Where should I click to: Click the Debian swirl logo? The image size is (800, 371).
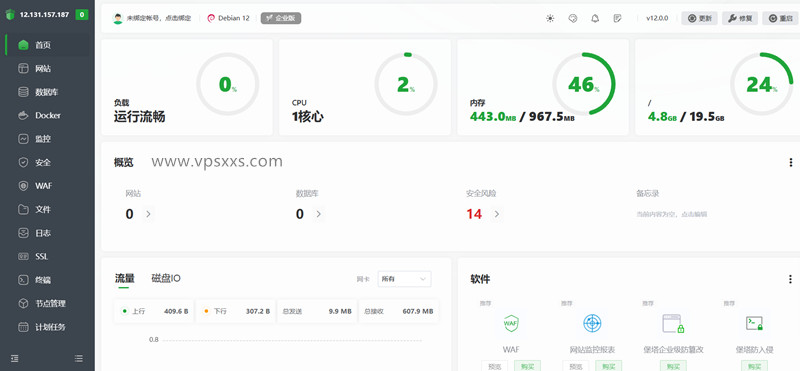point(211,18)
